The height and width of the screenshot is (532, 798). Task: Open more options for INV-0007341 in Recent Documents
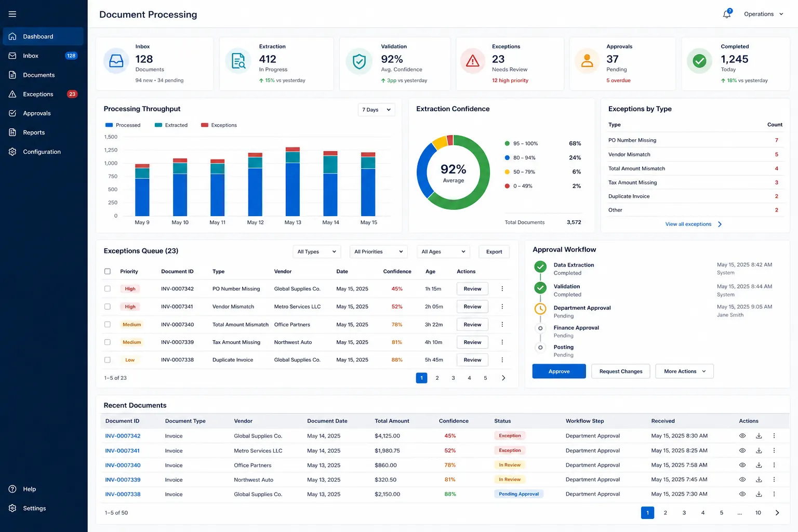(x=774, y=450)
